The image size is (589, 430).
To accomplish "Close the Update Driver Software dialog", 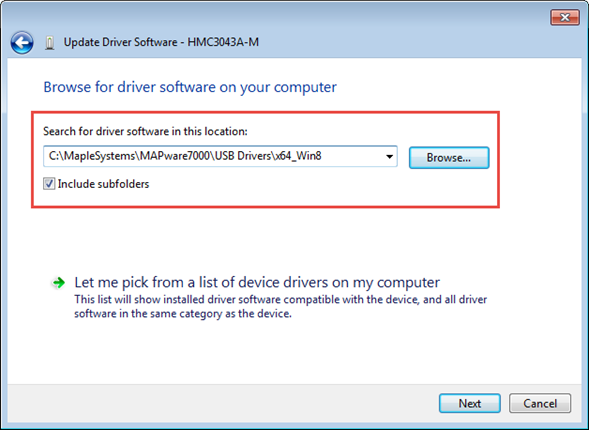I will point(565,17).
